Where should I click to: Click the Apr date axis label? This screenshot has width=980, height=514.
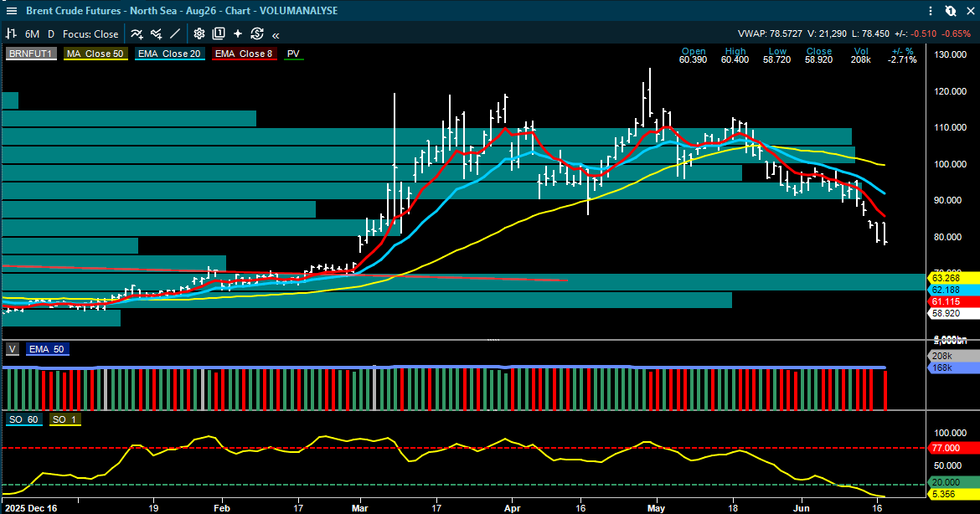513,508
